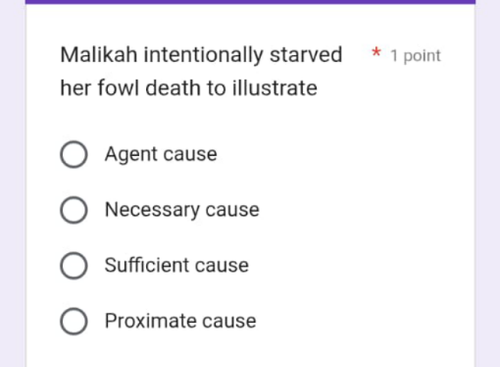500x367 pixels.
Task: Click the lavender margin left of card
Action: click(12, 183)
